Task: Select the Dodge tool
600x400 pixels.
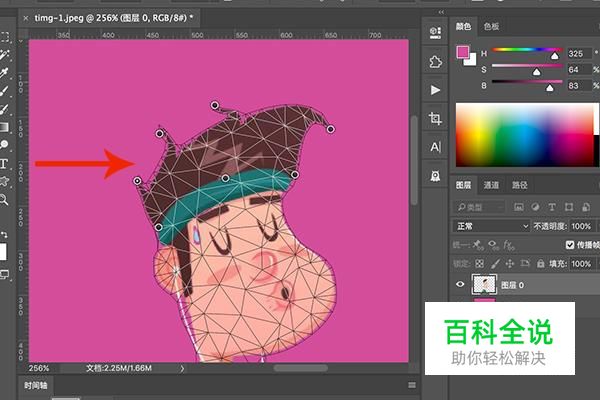Action: (x=5, y=145)
